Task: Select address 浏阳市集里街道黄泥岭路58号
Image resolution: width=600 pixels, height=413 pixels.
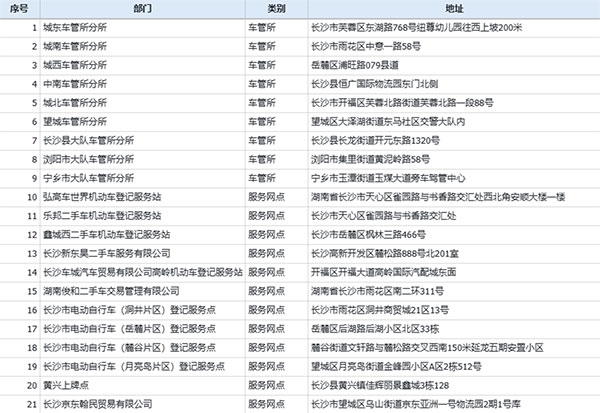Action: tap(370, 159)
